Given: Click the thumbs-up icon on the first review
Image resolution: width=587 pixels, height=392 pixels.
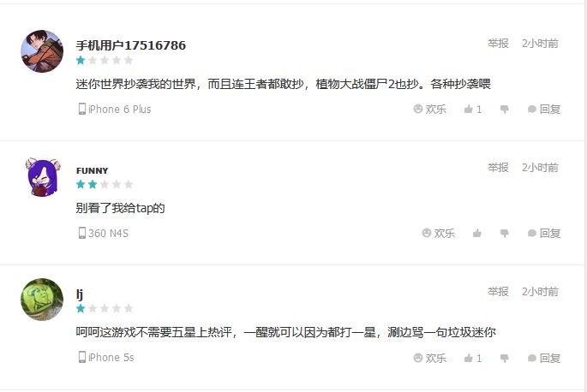Looking at the screenshot, I should pyautogui.click(x=469, y=110).
